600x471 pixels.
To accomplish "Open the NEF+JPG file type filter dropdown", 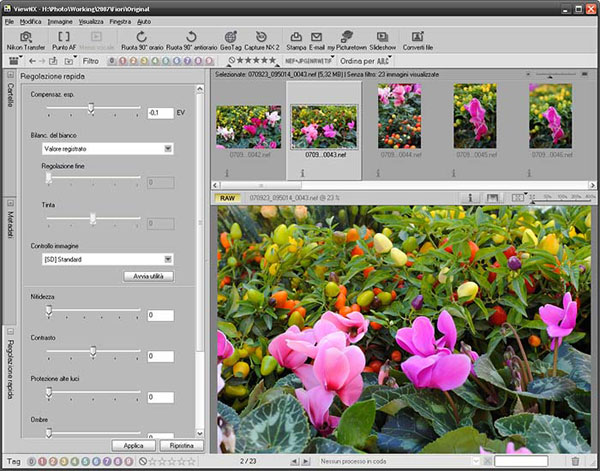I will [309, 60].
